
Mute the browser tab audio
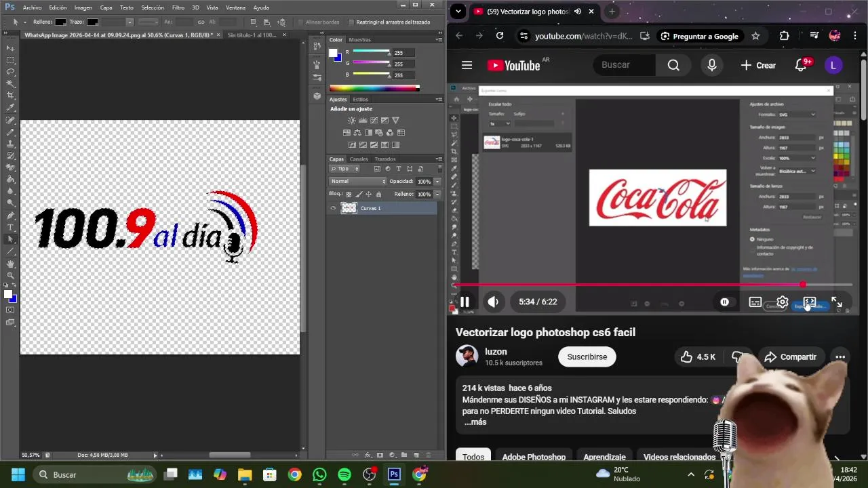click(x=578, y=12)
